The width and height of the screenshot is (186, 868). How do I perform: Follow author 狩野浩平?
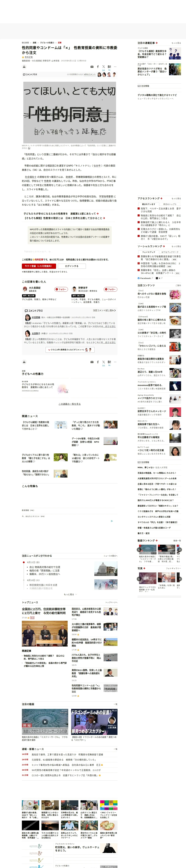click(110, 289)
